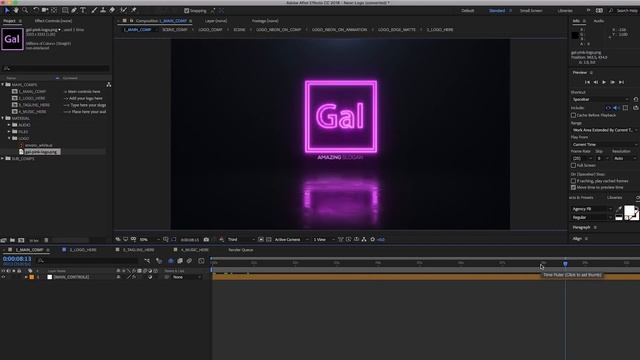The height and width of the screenshot is (360, 640).
Task: Click the orange label color of MAIN_CONTROLS
Action: pos(31,277)
